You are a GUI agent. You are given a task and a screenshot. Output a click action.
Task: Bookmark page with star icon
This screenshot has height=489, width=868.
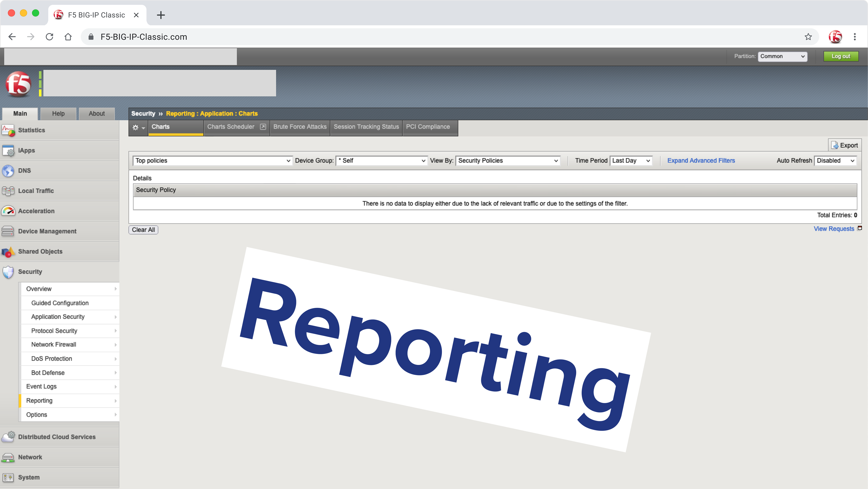pyautogui.click(x=808, y=37)
